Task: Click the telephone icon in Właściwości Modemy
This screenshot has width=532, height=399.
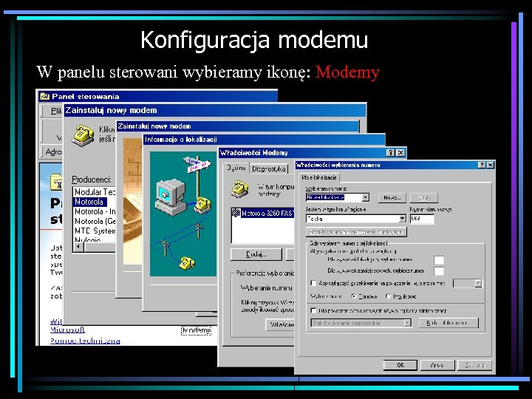Action: pos(239,189)
